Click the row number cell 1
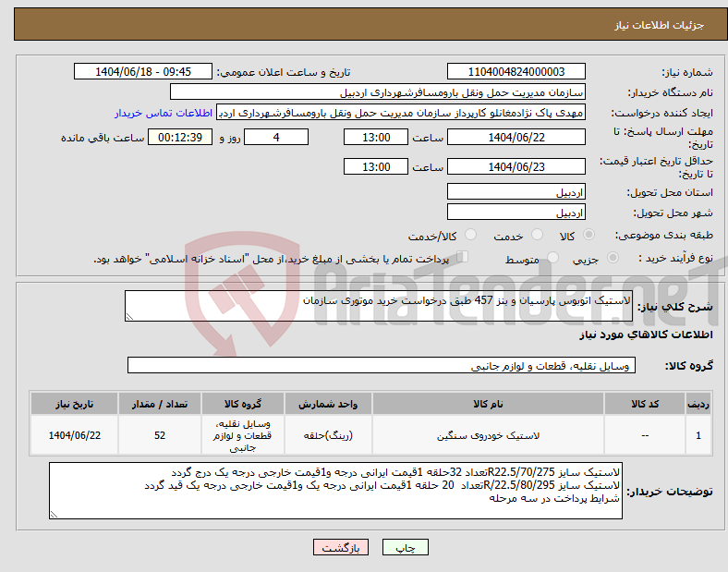 [698, 435]
